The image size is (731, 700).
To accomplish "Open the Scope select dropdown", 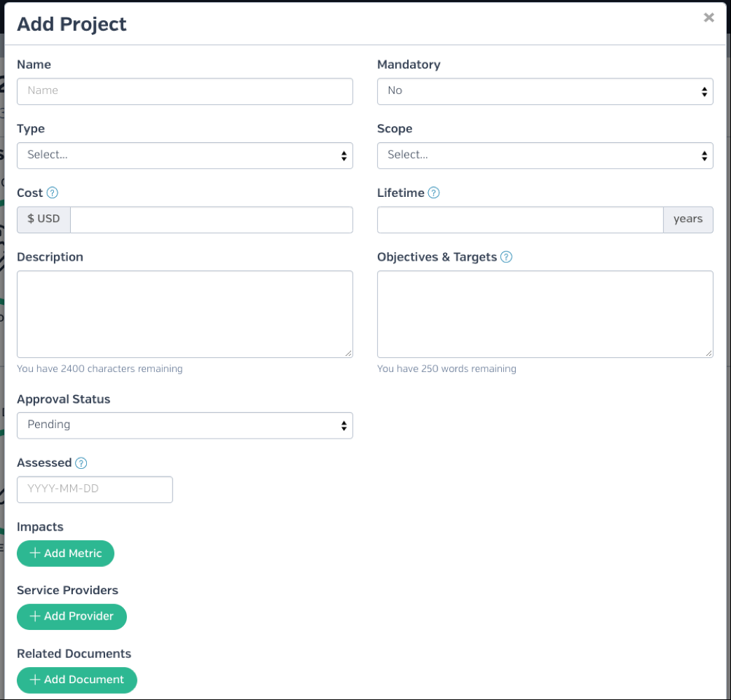I will click(x=545, y=155).
